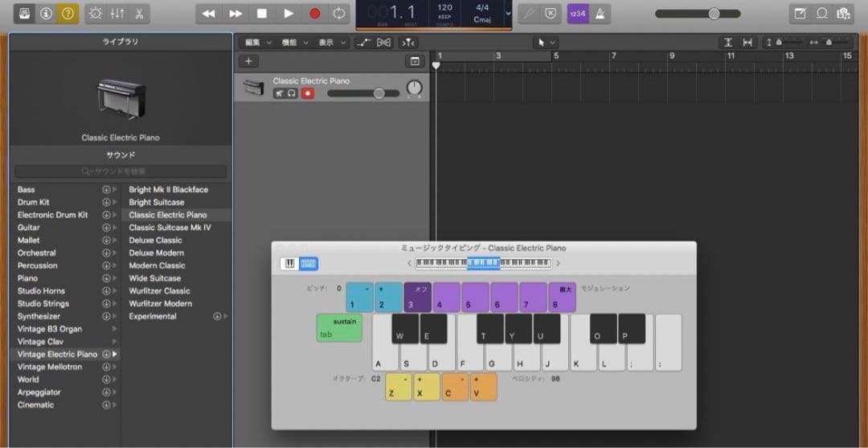Open the 編集 (Edit) dropdown menu
The height and width of the screenshot is (448, 868).
(258, 43)
